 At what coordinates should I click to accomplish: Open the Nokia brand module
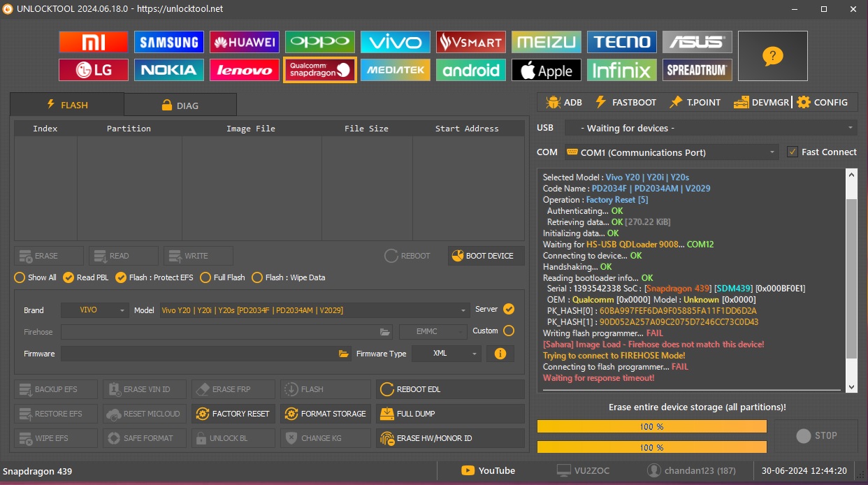click(169, 70)
